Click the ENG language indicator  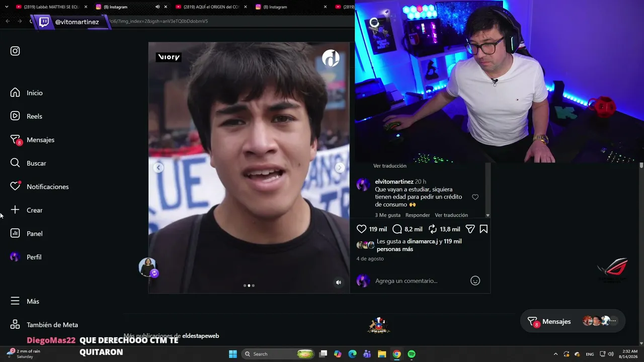click(590, 354)
